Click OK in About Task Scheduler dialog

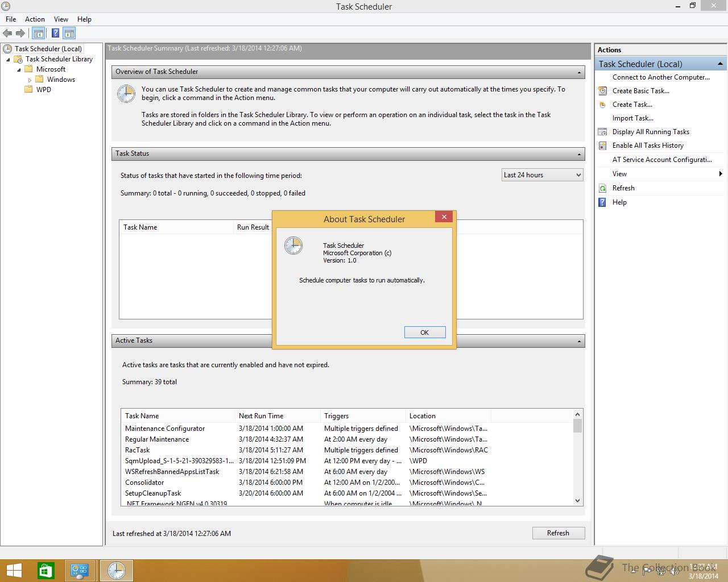425,332
